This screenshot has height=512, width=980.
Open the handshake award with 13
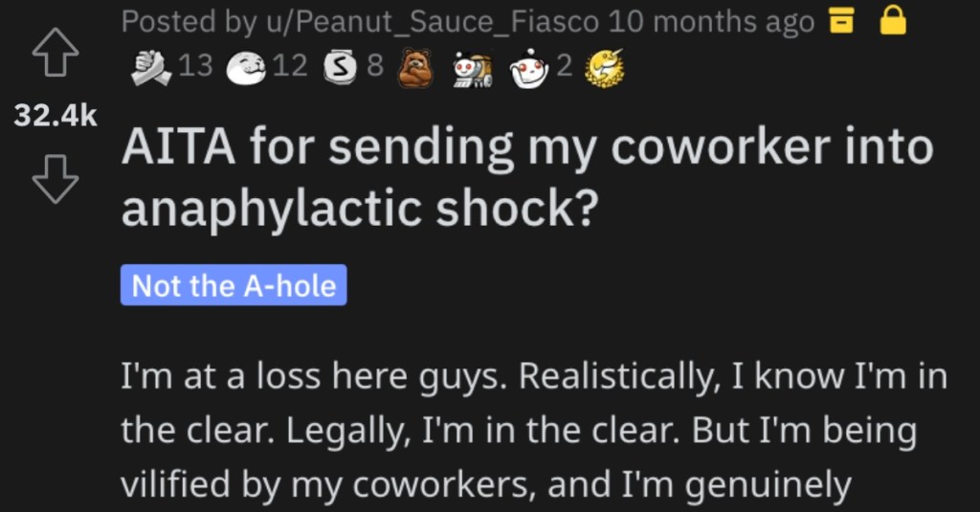(x=151, y=67)
